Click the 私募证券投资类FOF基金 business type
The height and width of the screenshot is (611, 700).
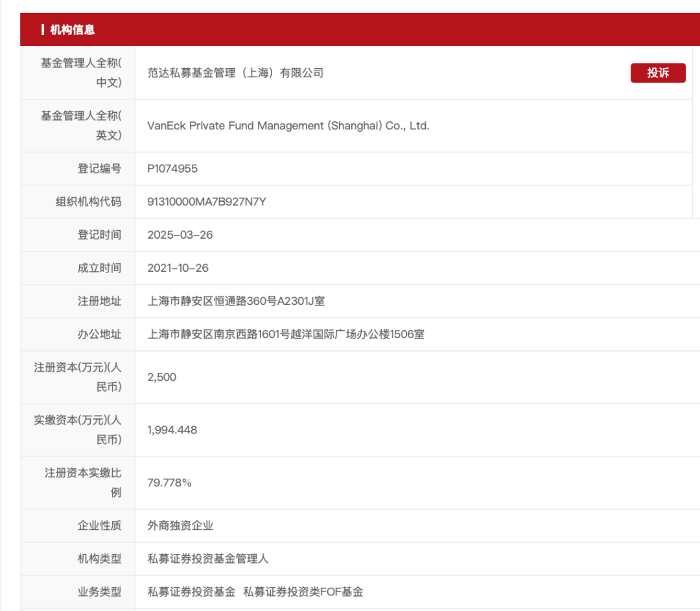coord(303,592)
